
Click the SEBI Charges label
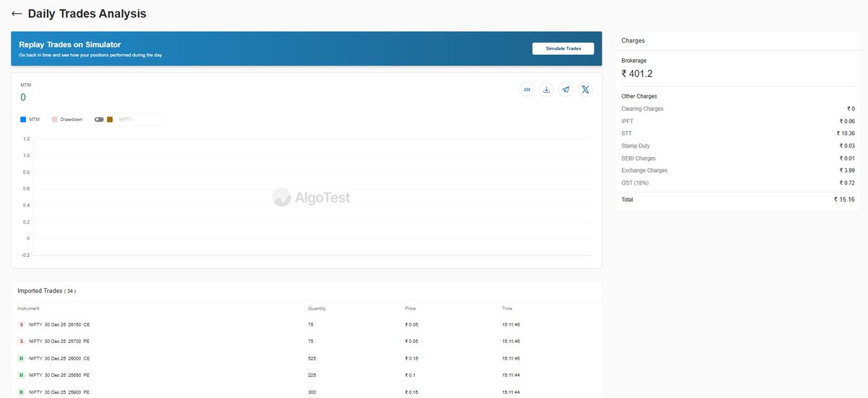point(639,158)
